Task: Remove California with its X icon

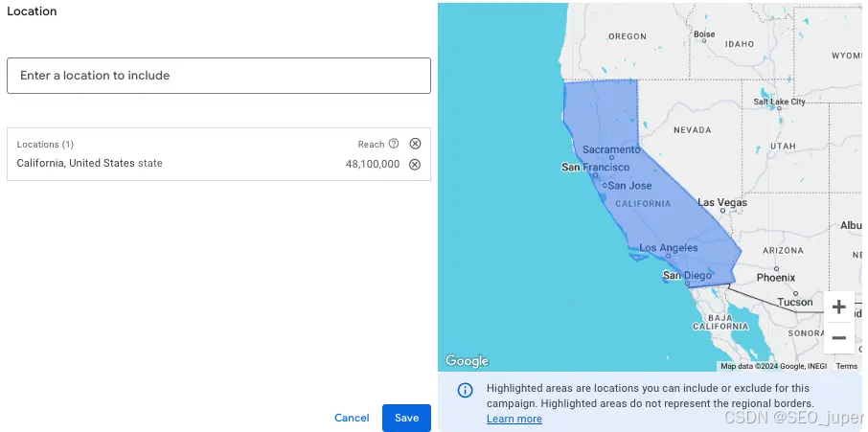Action: (415, 165)
